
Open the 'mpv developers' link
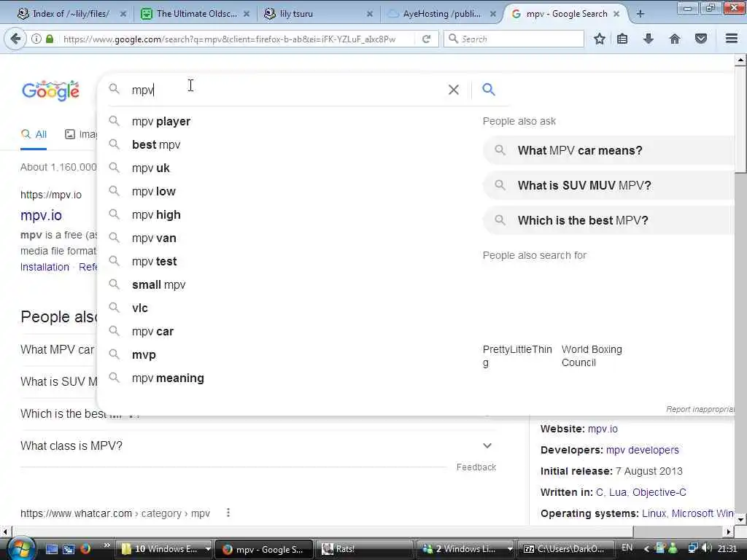coord(642,450)
